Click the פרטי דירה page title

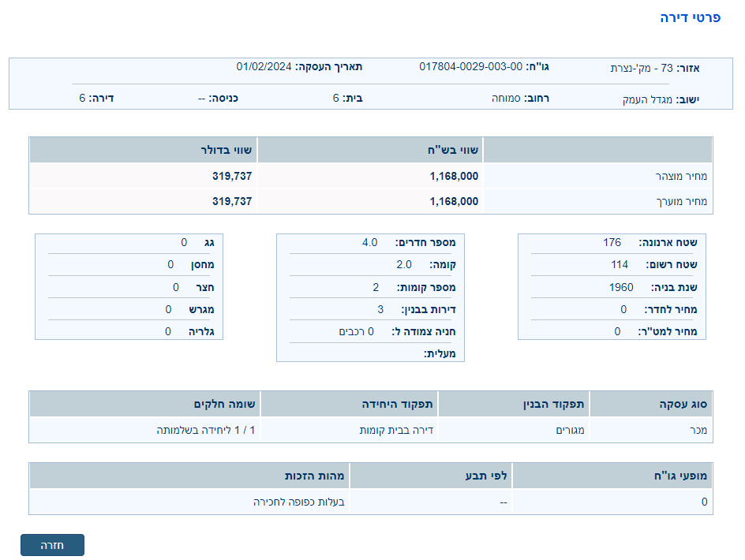point(690,17)
